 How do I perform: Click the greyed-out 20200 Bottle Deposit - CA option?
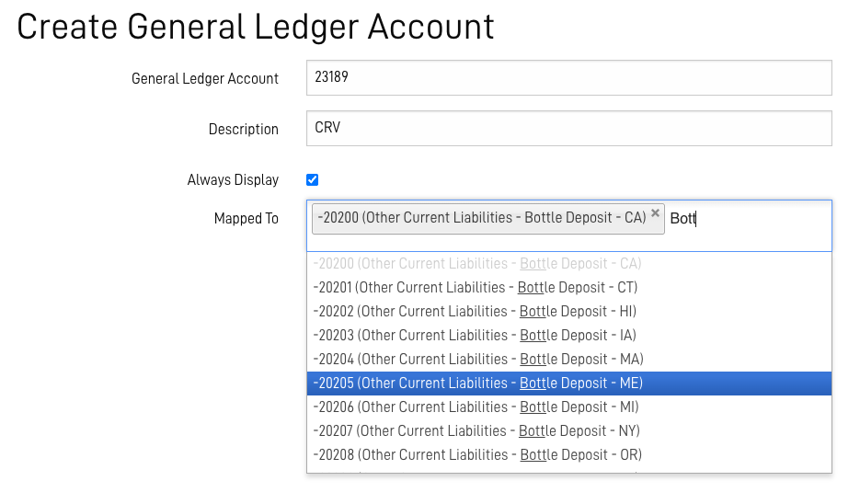click(568, 264)
